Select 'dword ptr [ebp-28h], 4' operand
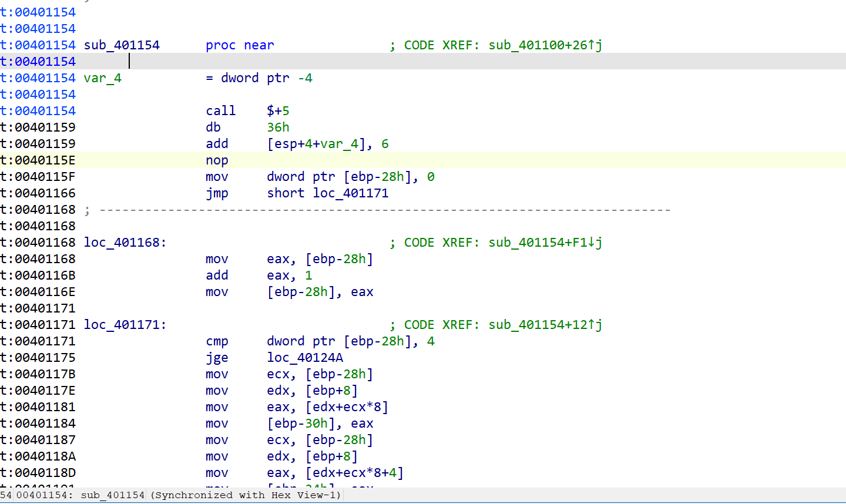This screenshot has height=504, width=846. [351, 341]
